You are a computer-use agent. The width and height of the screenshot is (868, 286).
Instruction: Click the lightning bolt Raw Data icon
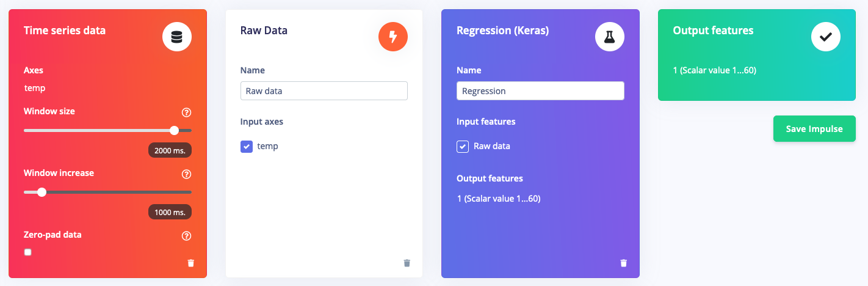click(392, 37)
